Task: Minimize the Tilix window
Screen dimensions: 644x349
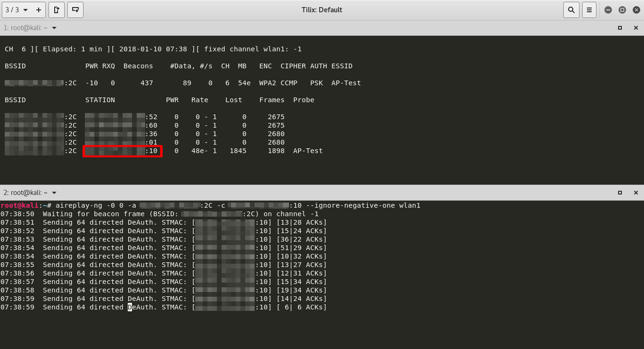Action: coord(608,10)
